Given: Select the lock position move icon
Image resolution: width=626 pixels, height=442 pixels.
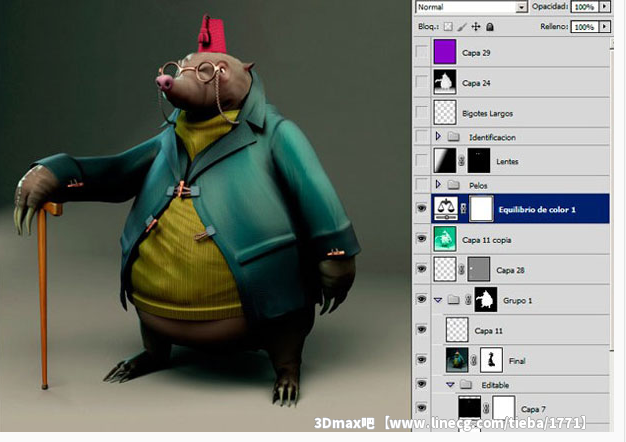Looking at the screenshot, I should [476, 27].
